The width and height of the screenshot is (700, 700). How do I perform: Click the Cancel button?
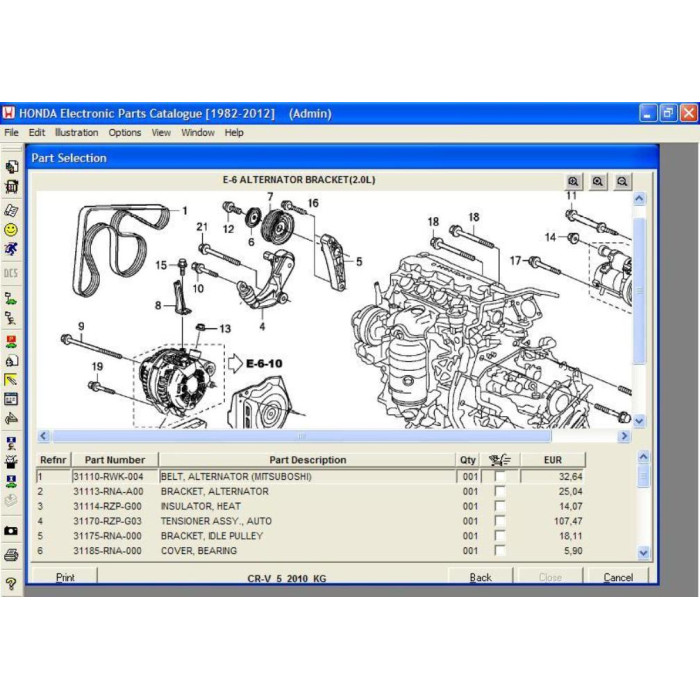(618, 577)
